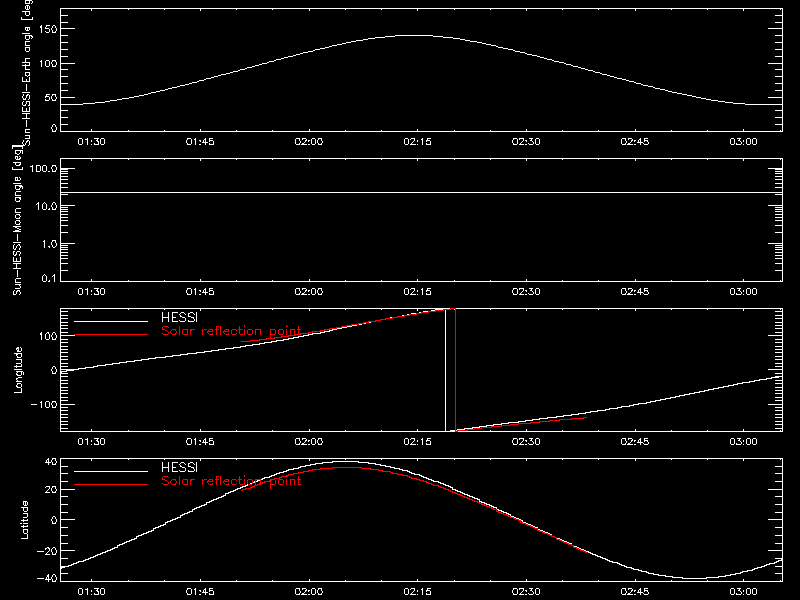Pick white HESSI legend line in Longitude plot

point(111,321)
